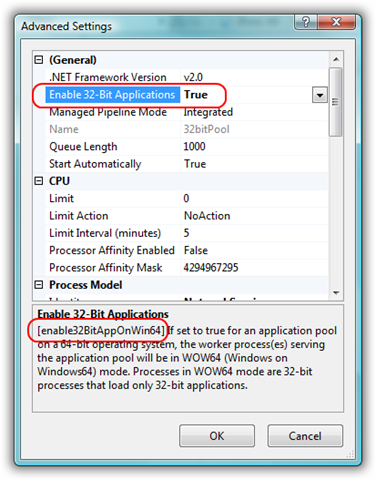The width and height of the screenshot is (376, 480).
Task: Click the (General) category heading
Action: 73,60
